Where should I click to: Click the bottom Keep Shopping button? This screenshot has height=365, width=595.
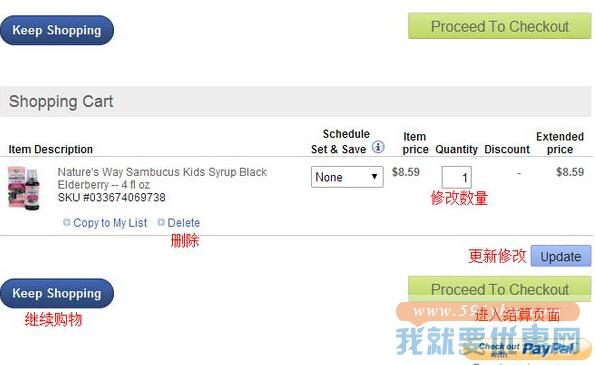click(x=57, y=293)
